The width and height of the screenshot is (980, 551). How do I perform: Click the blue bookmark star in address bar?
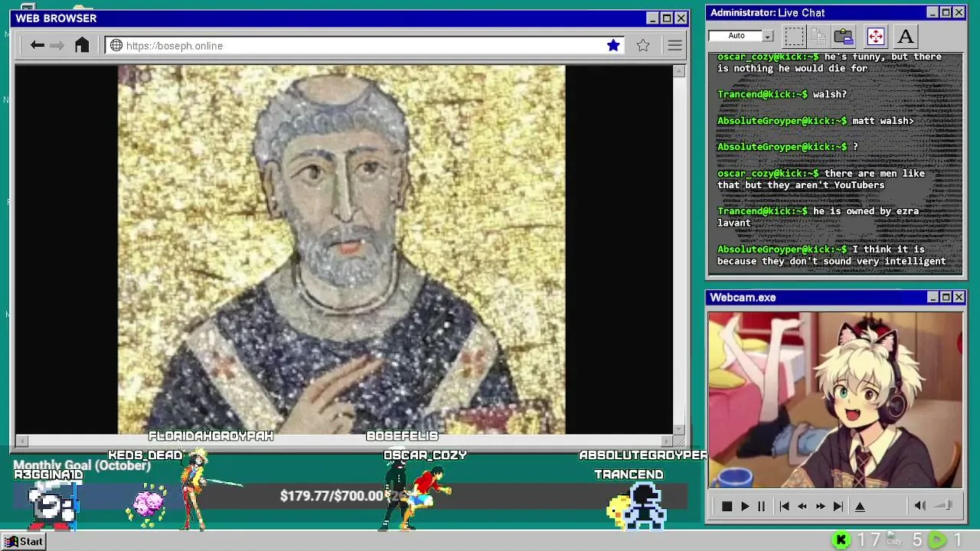tap(613, 45)
